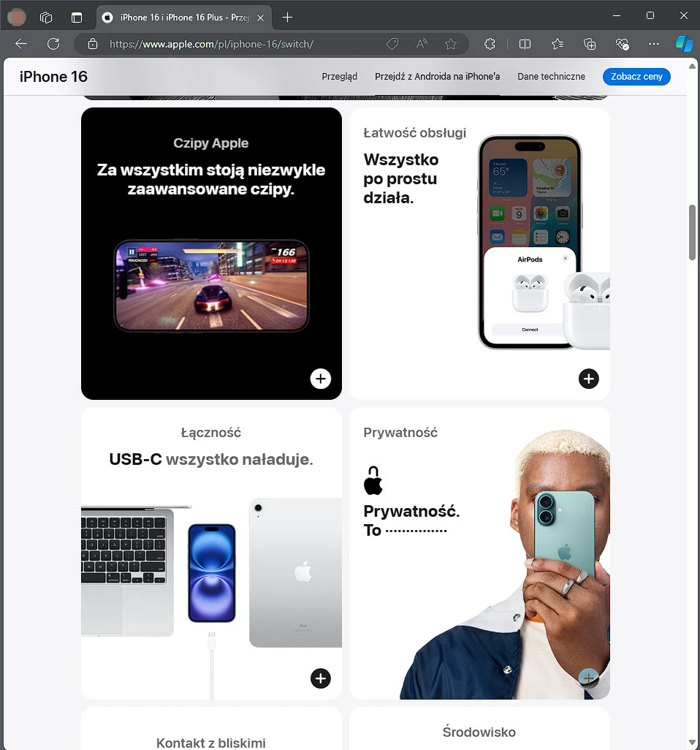Click the "Kontakt z bliskimi" heading
Screen dimensions: 700x750
click(211, 743)
